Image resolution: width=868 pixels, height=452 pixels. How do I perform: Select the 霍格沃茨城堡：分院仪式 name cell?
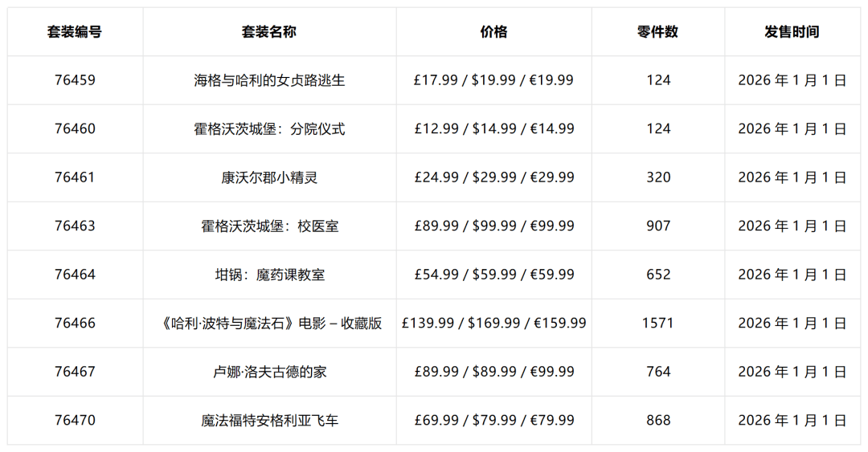coord(269,129)
